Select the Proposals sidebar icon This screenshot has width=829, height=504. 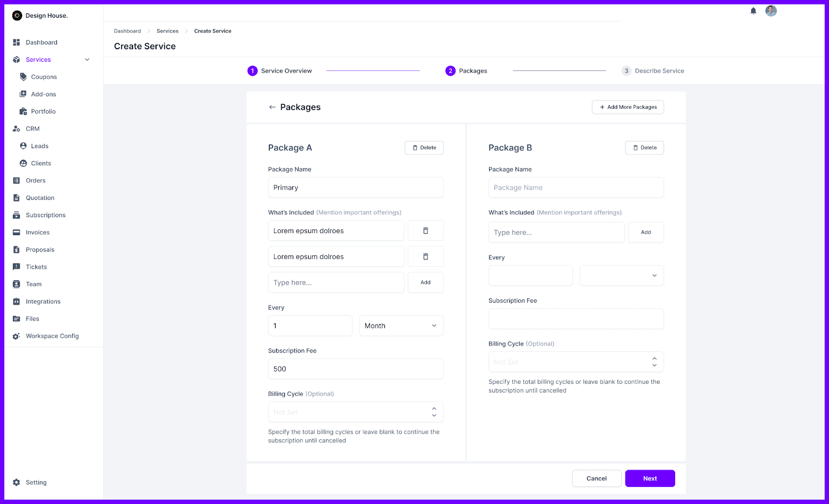(x=16, y=249)
